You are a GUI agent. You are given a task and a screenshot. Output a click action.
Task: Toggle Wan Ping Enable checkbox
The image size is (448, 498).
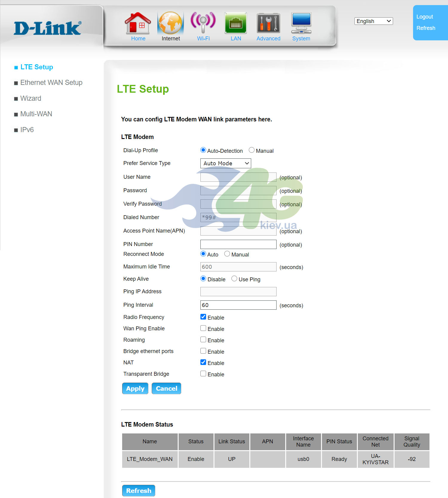tap(203, 328)
